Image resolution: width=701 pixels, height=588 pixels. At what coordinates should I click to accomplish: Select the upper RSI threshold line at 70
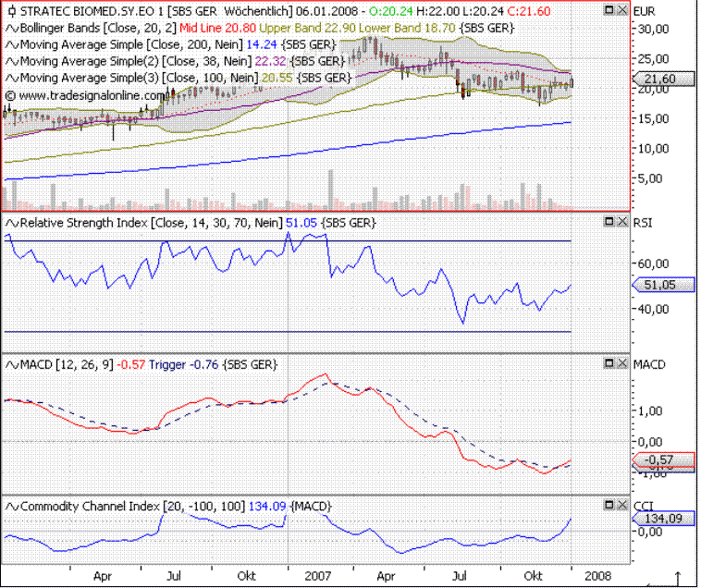(288, 240)
